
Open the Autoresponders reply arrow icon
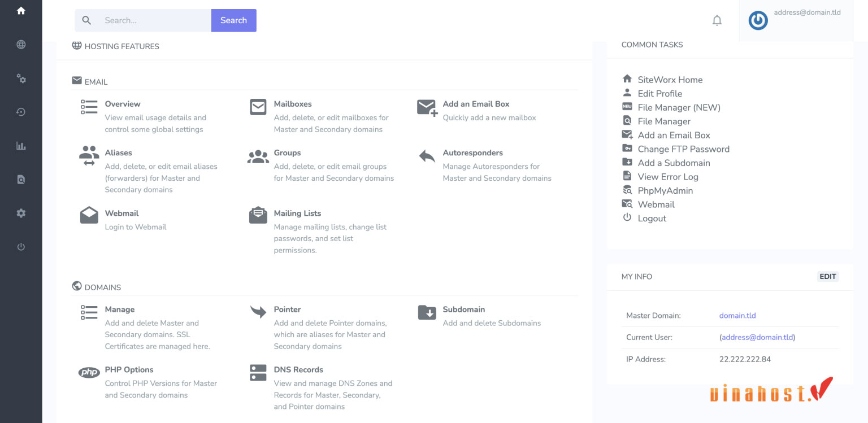click(x=427, y=156)
